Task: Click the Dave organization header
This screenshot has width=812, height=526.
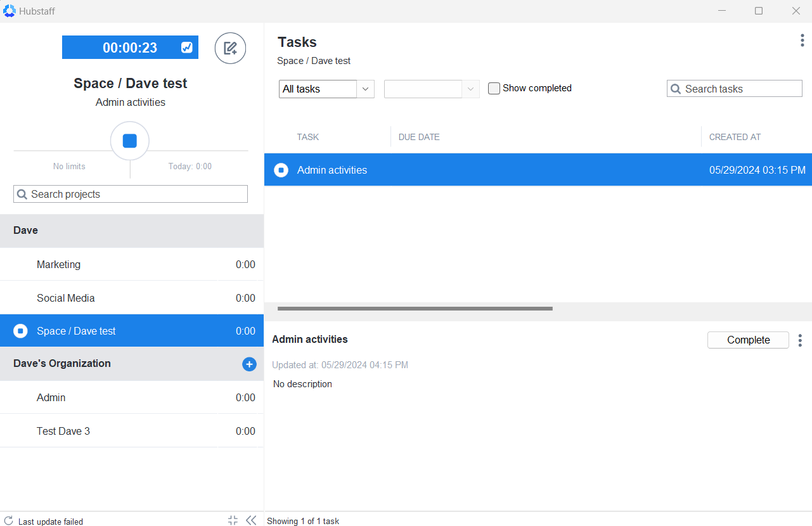Action: [132, 231]
